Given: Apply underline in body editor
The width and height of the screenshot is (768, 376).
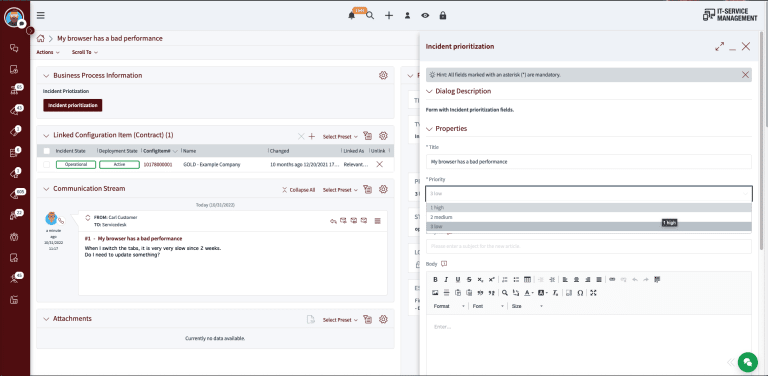Looking at the screenshot, I should pyautogui.click(x=458, y=280).
